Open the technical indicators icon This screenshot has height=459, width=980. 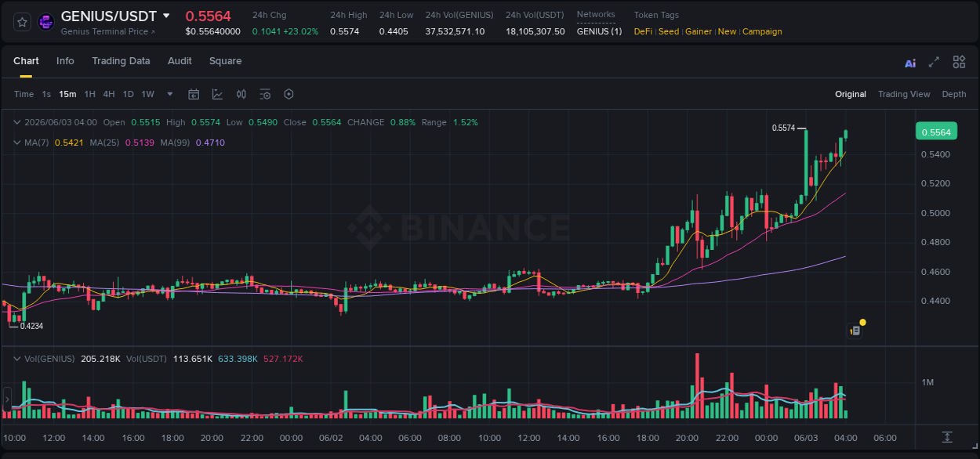tap(217, 94)
